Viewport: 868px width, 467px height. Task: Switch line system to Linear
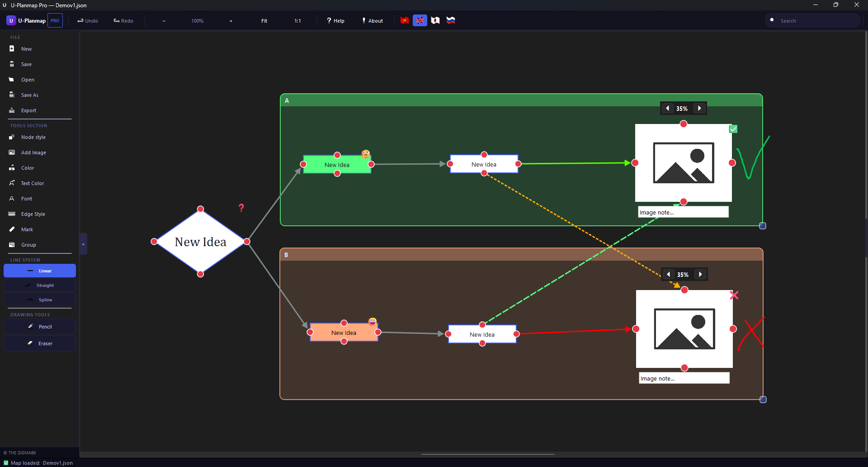40,271
